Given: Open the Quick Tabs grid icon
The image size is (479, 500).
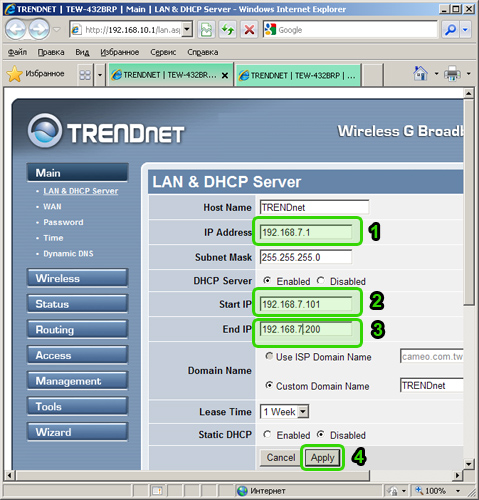Looking at the screenshot, I should [x=85, y=75].
